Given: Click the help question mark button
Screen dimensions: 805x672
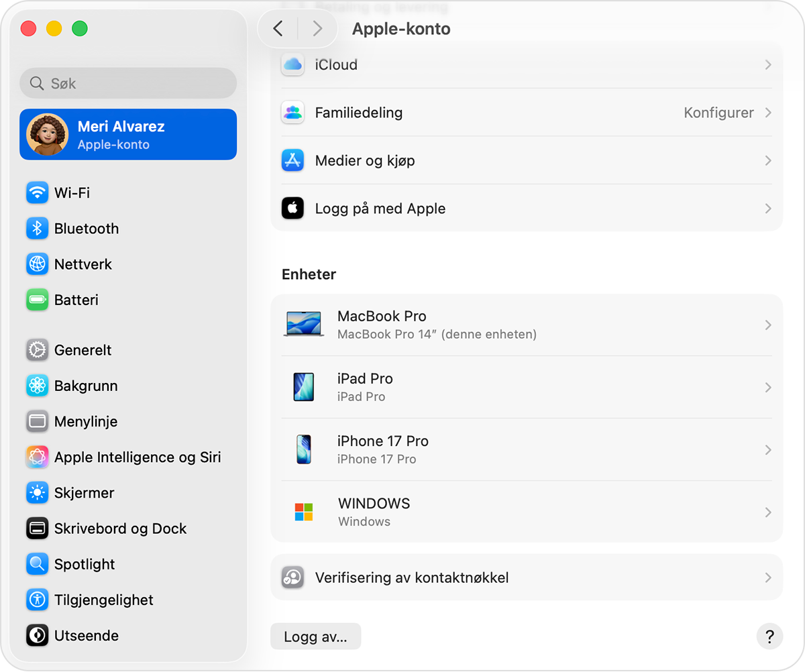Looking at the screenshot, I should click(769, 636).
